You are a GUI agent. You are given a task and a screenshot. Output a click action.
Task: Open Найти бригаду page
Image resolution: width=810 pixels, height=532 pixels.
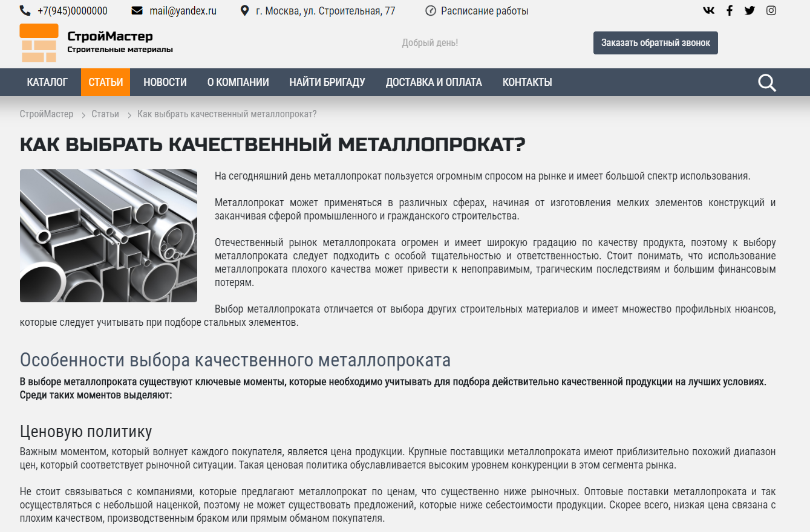pos(327,82)
